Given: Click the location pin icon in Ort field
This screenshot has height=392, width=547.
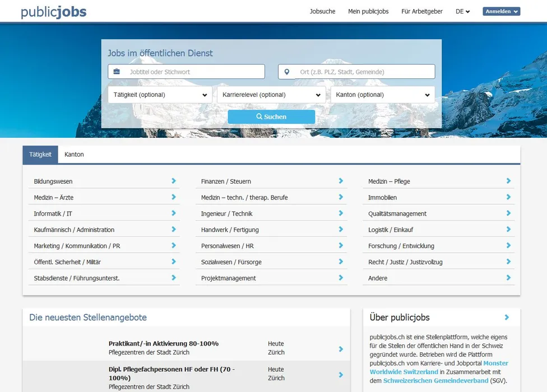Looking at the screenshot, I should pos(287,72).
